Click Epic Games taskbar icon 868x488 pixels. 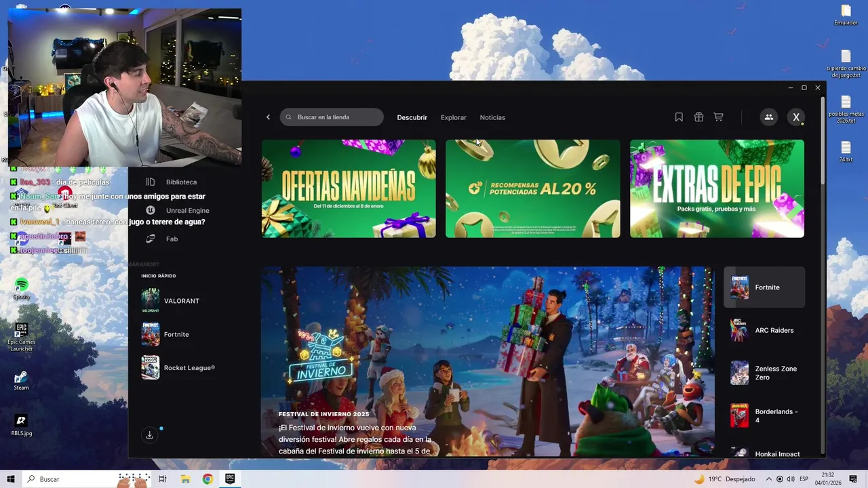pyautogui.click(x=230, y=479)
